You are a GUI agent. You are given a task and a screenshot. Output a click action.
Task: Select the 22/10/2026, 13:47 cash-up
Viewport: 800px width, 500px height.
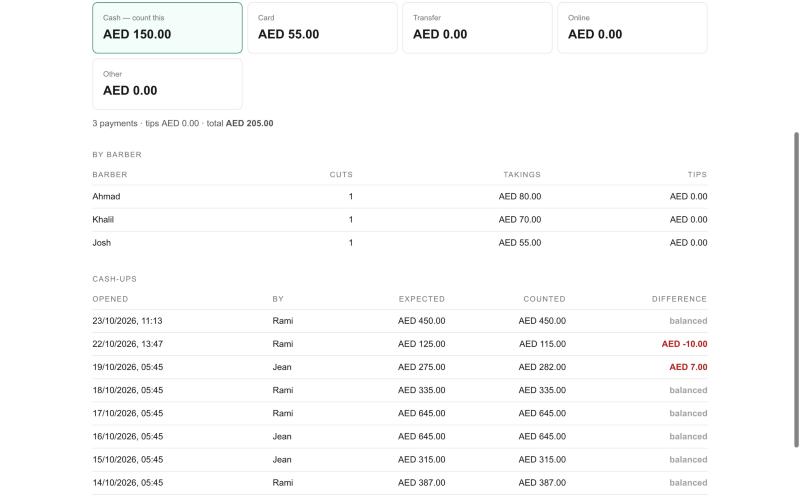pos(400,344)
